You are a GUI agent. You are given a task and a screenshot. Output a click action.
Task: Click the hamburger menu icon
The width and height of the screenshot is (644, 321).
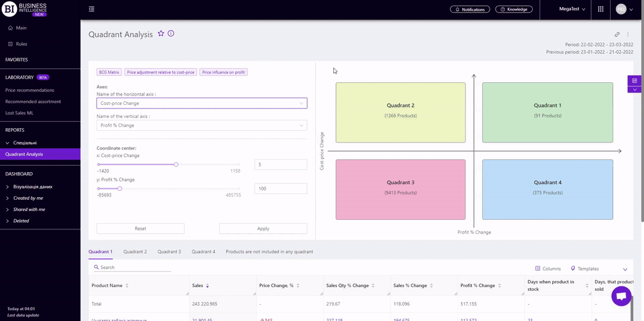92,9
